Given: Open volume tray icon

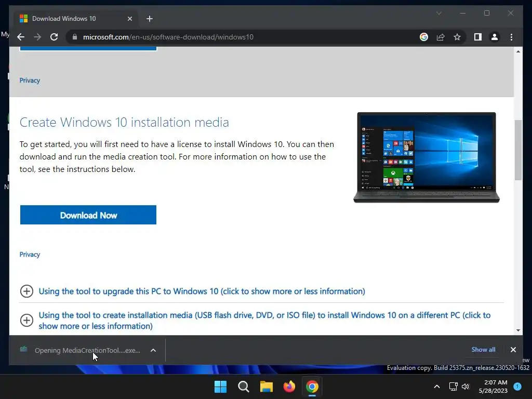Looking at the screenshot, I should coord(465,387).
